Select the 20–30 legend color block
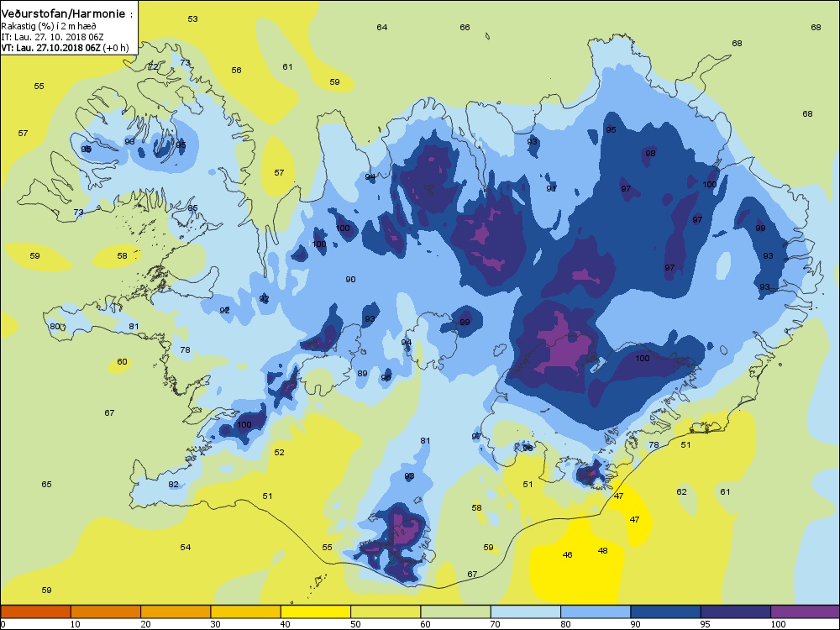 [x=176, y=612]
